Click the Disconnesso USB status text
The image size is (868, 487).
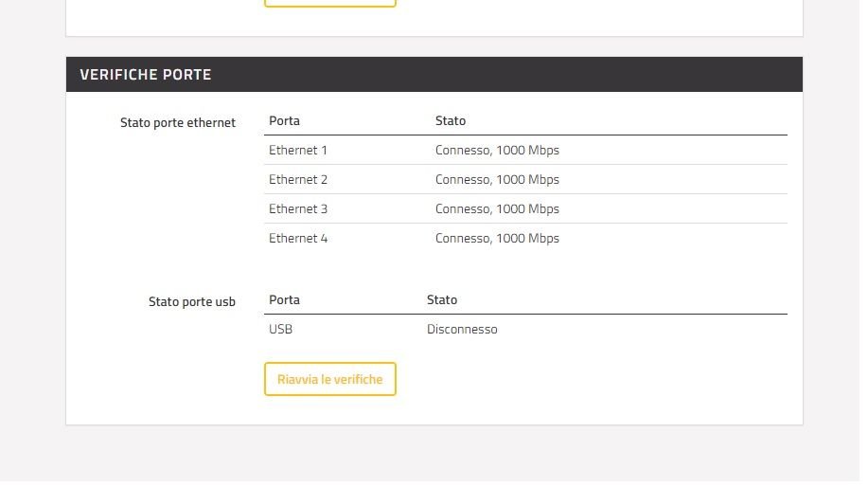[462, 329]
